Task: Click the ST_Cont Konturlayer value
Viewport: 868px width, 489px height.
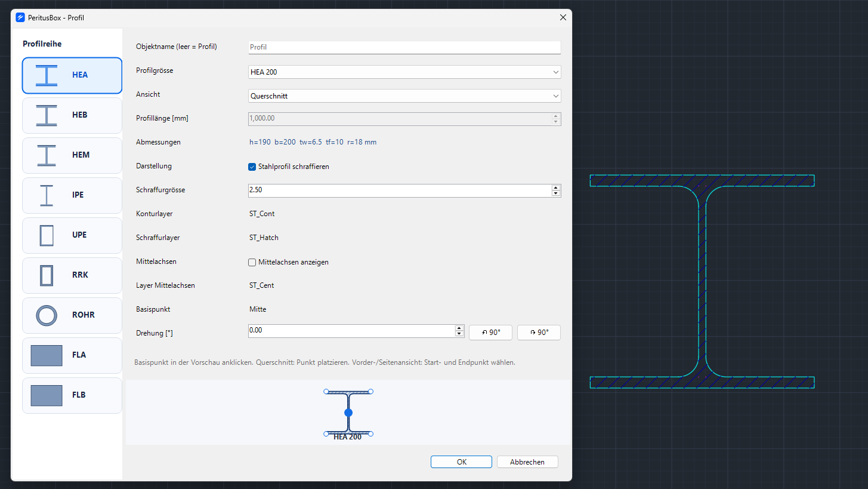Action: click(x=262, y=214)
